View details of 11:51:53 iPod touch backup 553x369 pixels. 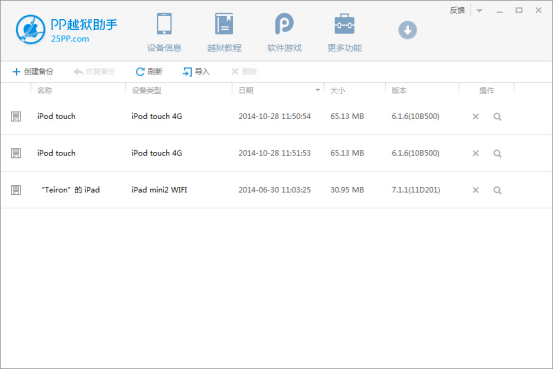click(497, 153)
